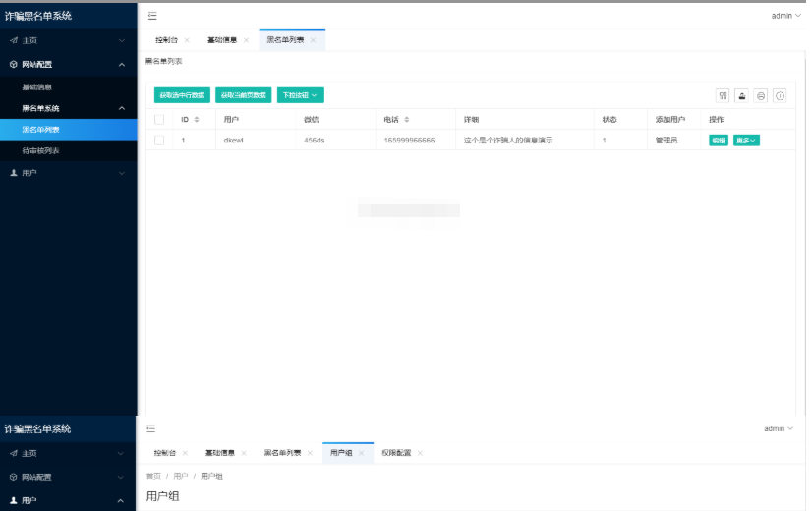Collapse 网站配置 chevron in upper sidebar
This screenshot has height=511, width=812.
[x=122, y=64]
